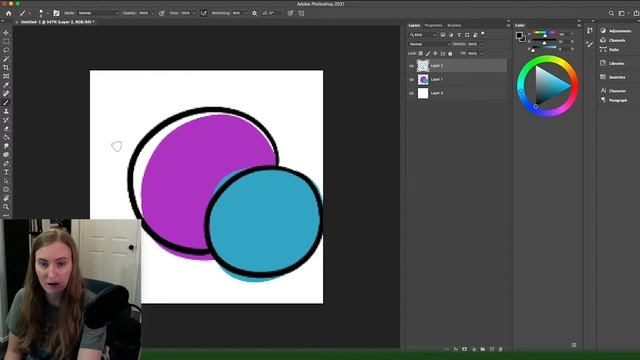Select the Move tool
The width and height of the screenshot is (640, 360).
click(6, 33)
